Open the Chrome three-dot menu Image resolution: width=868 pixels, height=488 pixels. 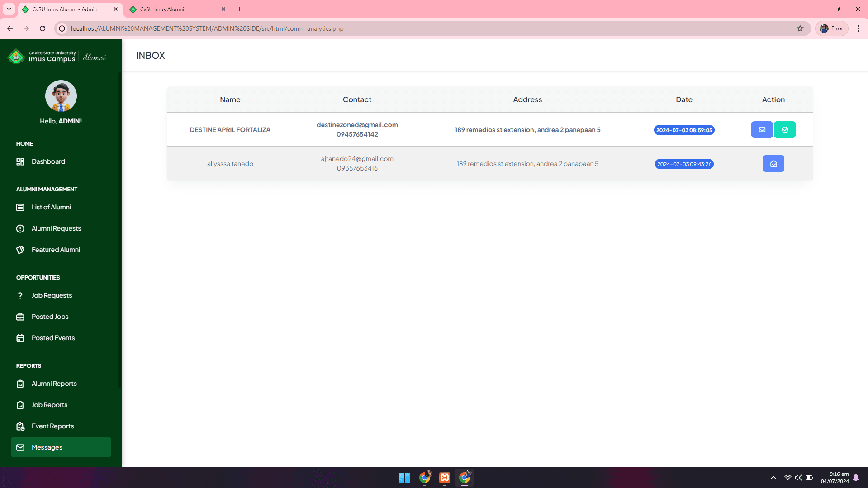point(859,28)
